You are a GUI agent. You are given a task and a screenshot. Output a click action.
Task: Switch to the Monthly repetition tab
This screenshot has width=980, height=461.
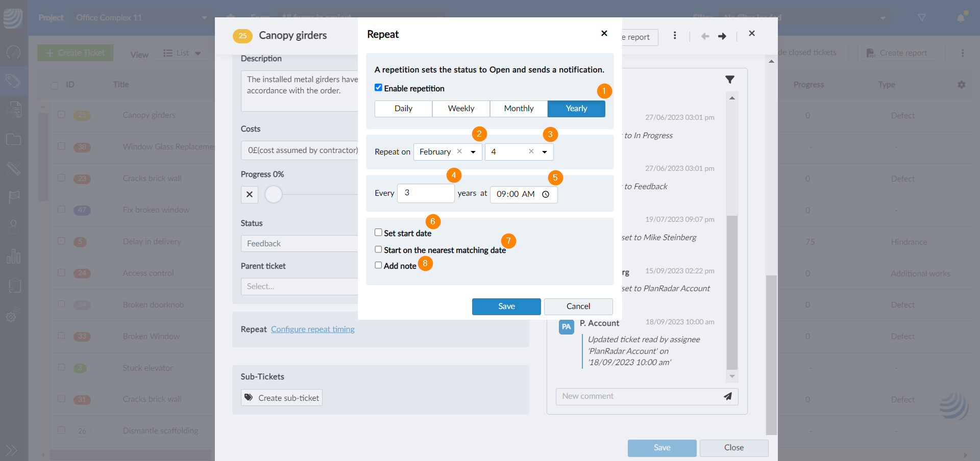tap(519, 109)
